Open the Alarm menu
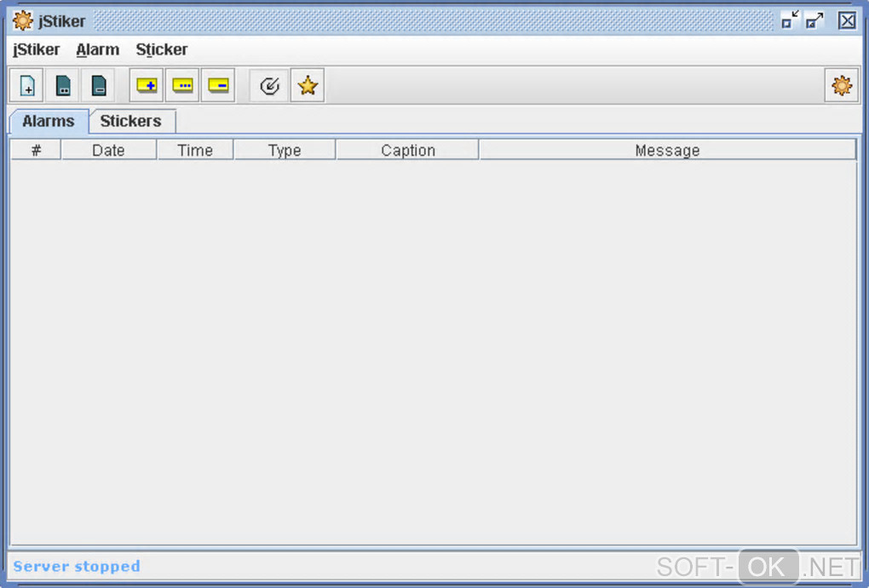Image resolution: width=869 pixels, height=588 pixels. coord(97,49)
